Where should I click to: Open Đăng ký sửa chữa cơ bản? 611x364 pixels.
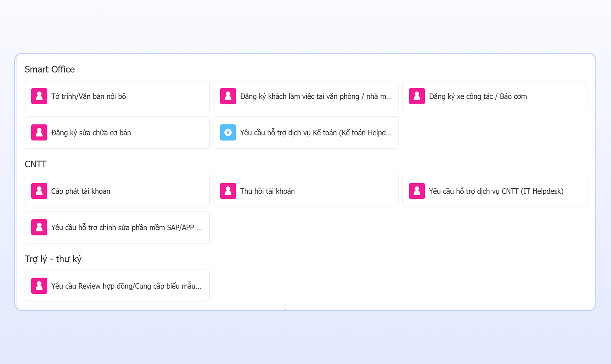tap(117, 132)
